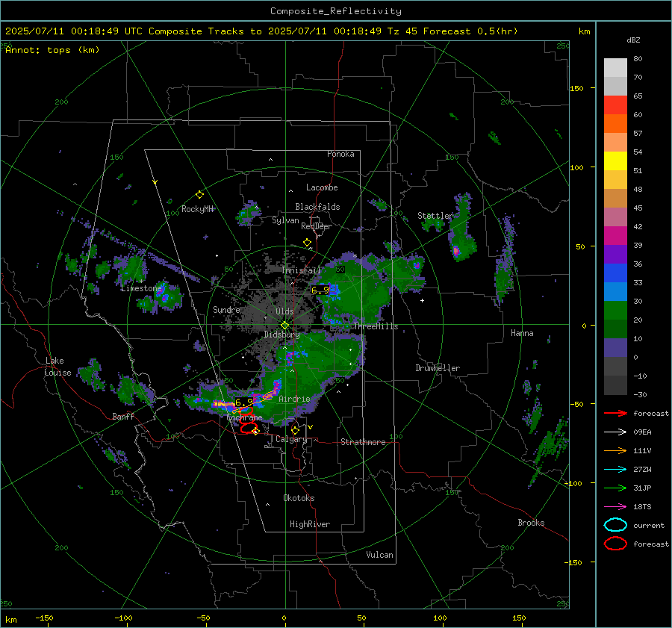Image resolution: width=672 pixels, height=628 pixels.
Task: Click the Drumheller city label
Action: point(438,368)
